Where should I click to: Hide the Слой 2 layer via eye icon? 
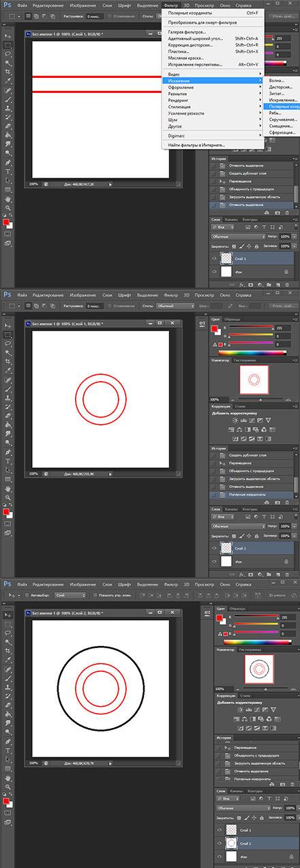coord(218,843)
